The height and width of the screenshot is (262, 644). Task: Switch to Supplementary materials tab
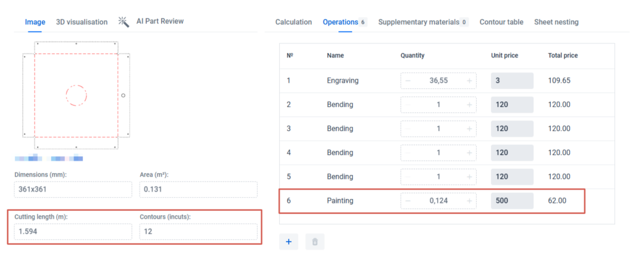418,22
